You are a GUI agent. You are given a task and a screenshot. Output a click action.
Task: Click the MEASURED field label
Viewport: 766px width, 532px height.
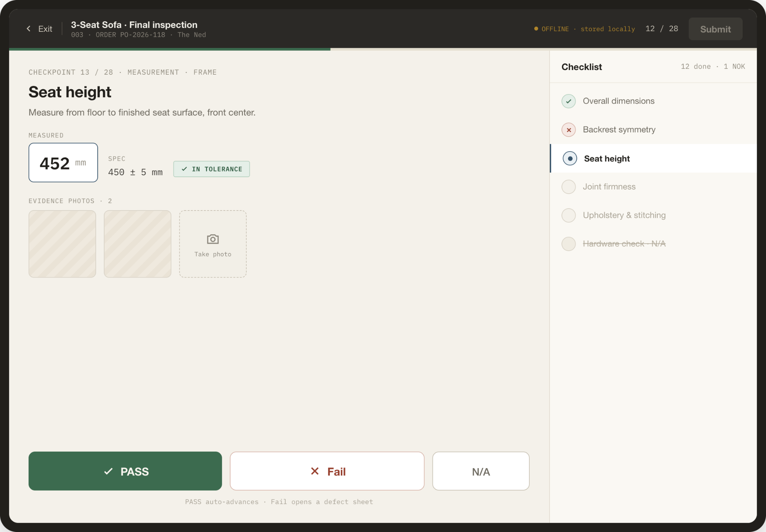46,135
